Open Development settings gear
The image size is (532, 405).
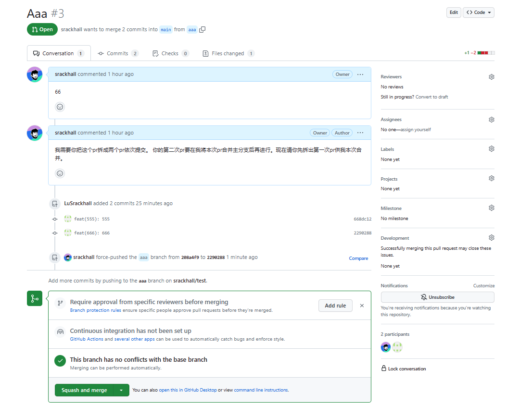491,238
